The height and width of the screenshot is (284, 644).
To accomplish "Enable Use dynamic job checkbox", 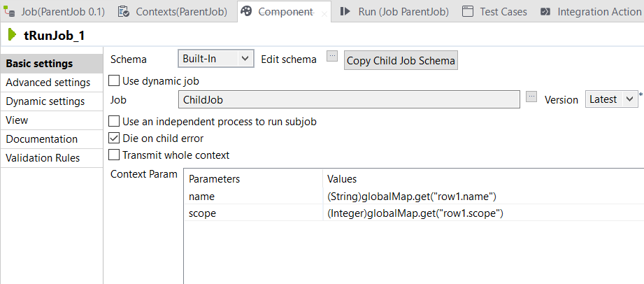I will (x=115, y=81).
